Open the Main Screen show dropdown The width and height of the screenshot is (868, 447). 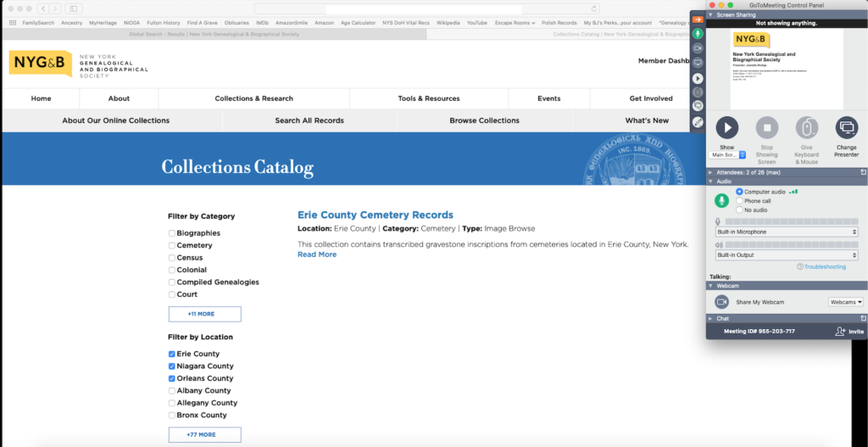point(728,155)
